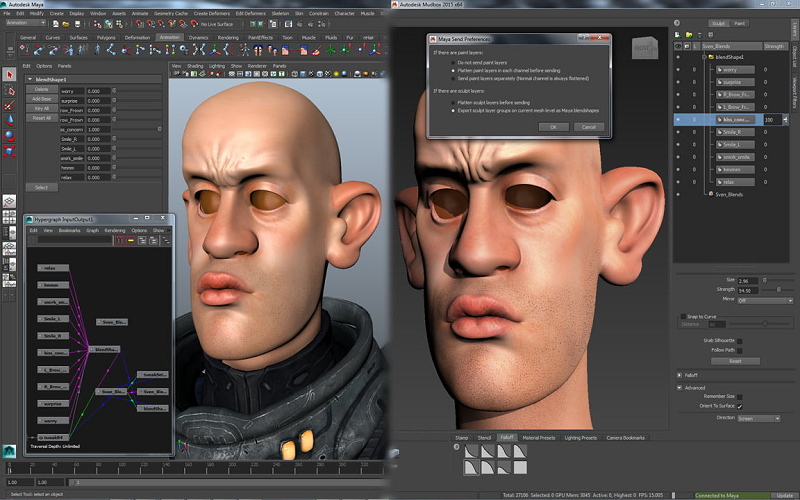
Task: Choose the Paint Selection tool in Maya toolbox
Action: point(10,104)
